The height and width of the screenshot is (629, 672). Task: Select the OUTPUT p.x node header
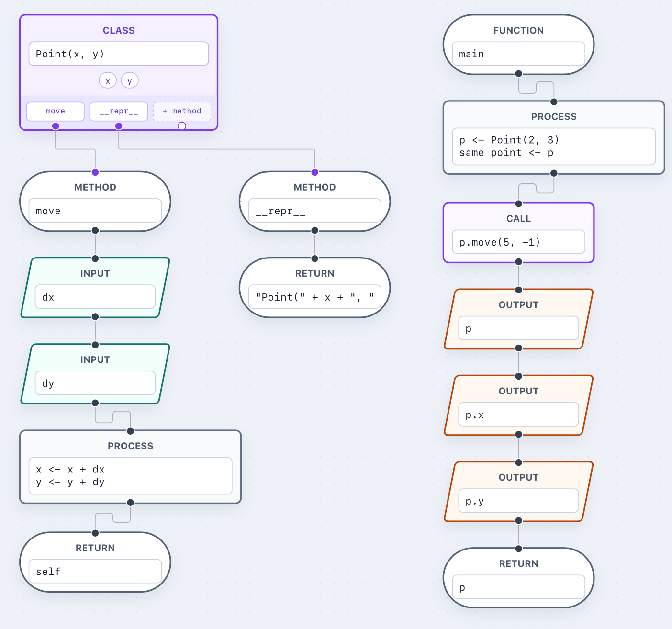519,391
